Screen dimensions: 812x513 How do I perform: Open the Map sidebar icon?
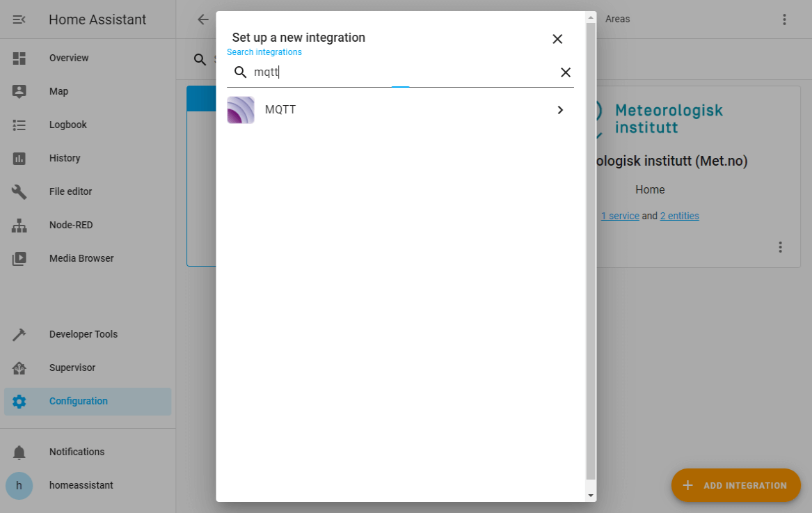(19, 91)
